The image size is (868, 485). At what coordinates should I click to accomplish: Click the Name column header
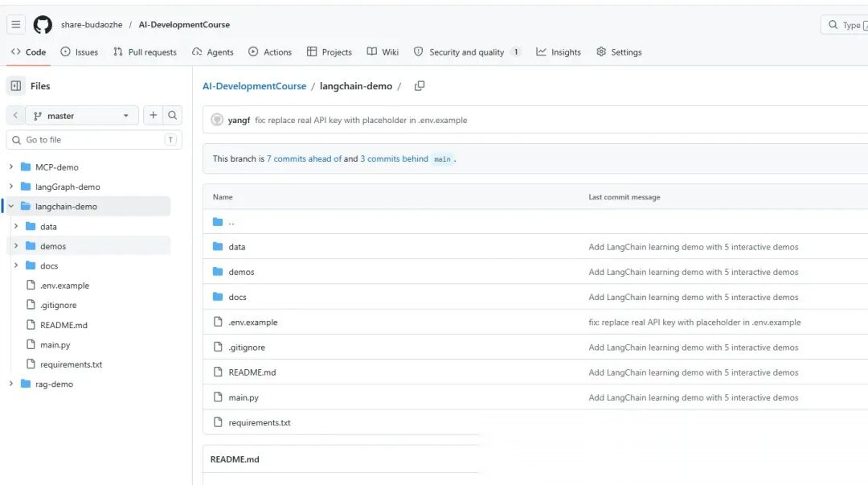223,197
